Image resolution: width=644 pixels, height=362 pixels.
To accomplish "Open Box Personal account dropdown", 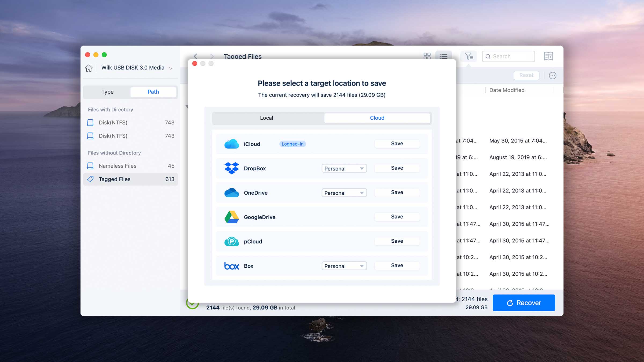I will tap(344, 266).
